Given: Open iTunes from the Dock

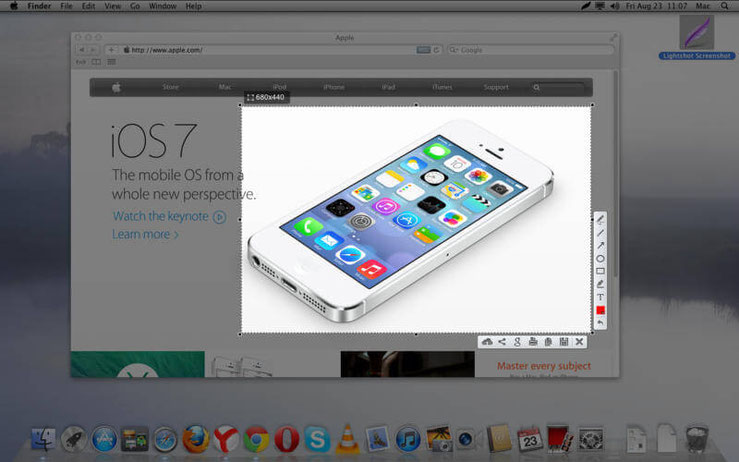Looking at the screenshot, I should pyautogui.click(x=408, y=439).
